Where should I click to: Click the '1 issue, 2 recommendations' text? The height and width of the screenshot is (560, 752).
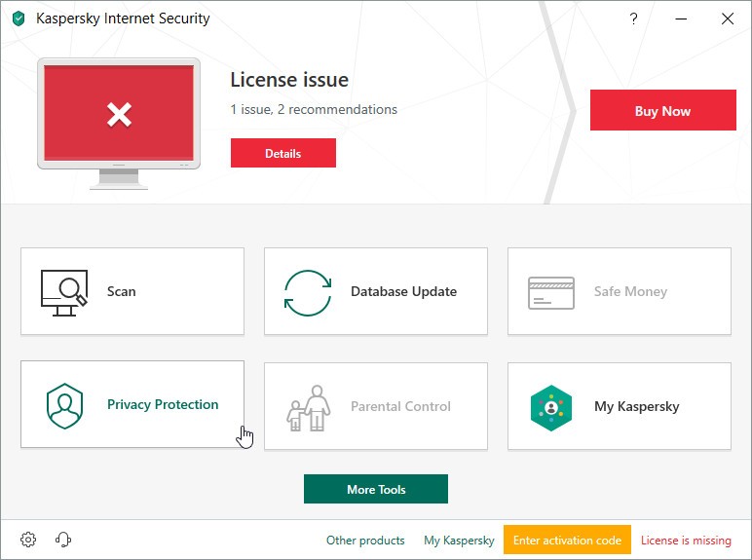pos(314,109)
